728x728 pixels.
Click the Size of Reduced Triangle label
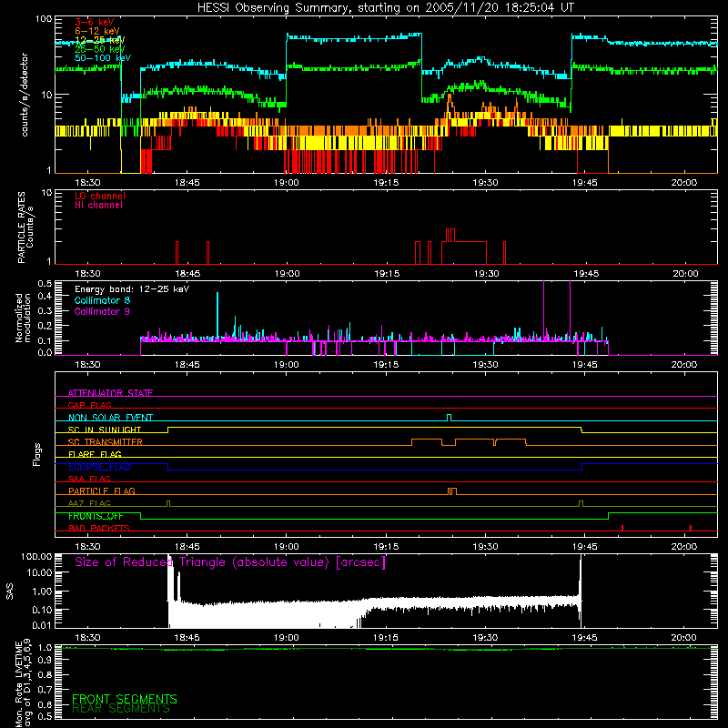point(230,562)
